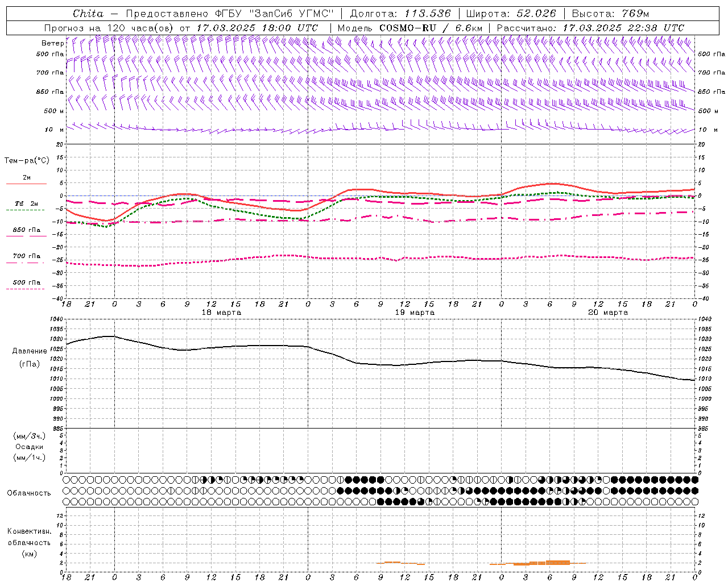Click the date label "20 марта"
The height and width of the screenshot is (582, 728).
[x=608, y=313]
